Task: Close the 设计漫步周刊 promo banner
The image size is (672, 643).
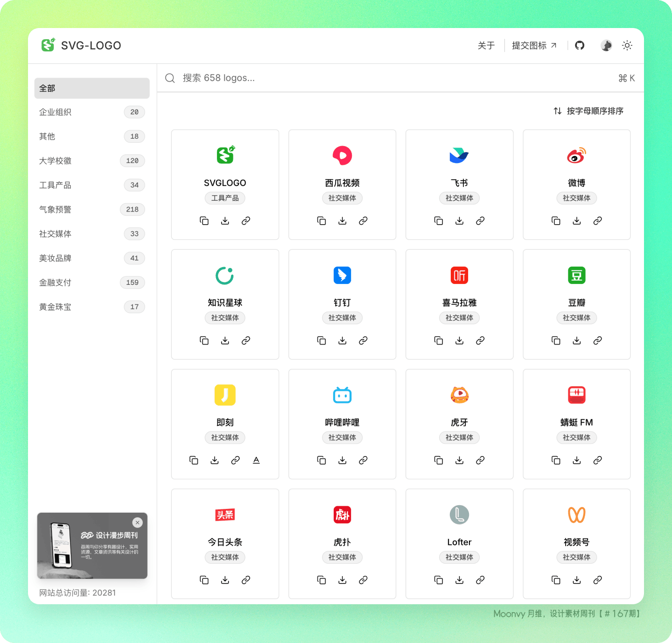Action: [x=137, y=523]
